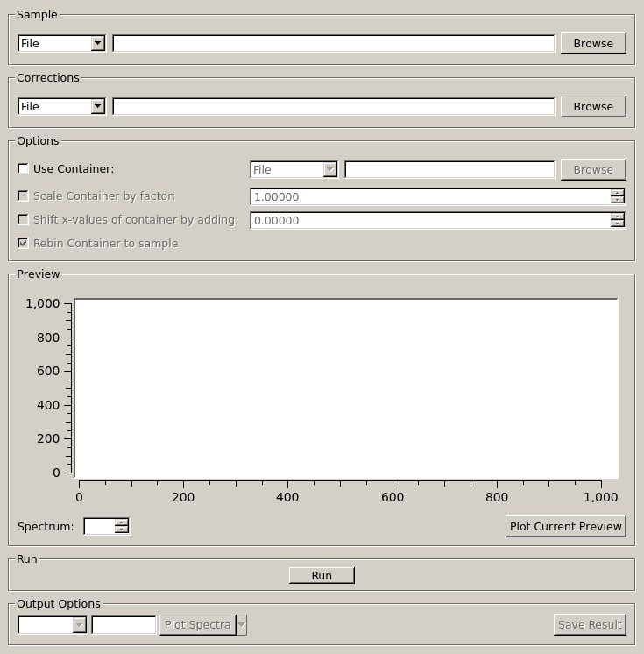Screen dimensions: 644x654
Task: Decrease the Spectrum spinner value
Action: [122, 530]
